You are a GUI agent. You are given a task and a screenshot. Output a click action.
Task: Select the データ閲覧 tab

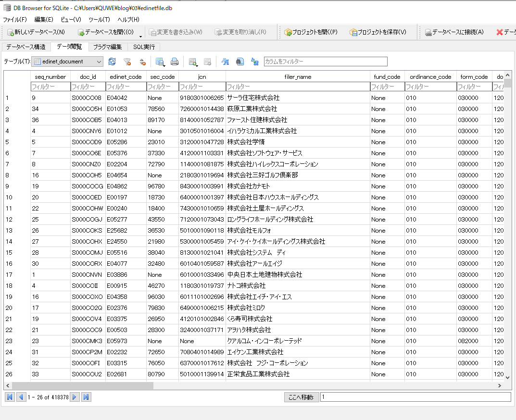(x=69, y=47)
